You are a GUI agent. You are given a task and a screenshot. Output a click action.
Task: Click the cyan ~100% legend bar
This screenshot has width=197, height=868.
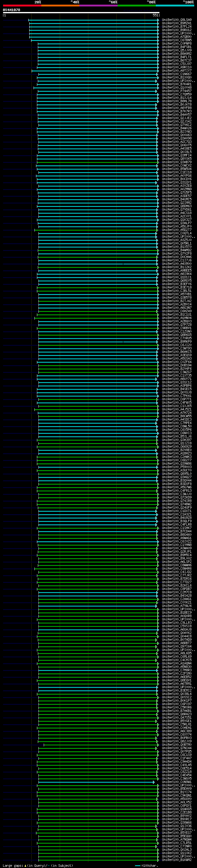(x=175, y=6)
